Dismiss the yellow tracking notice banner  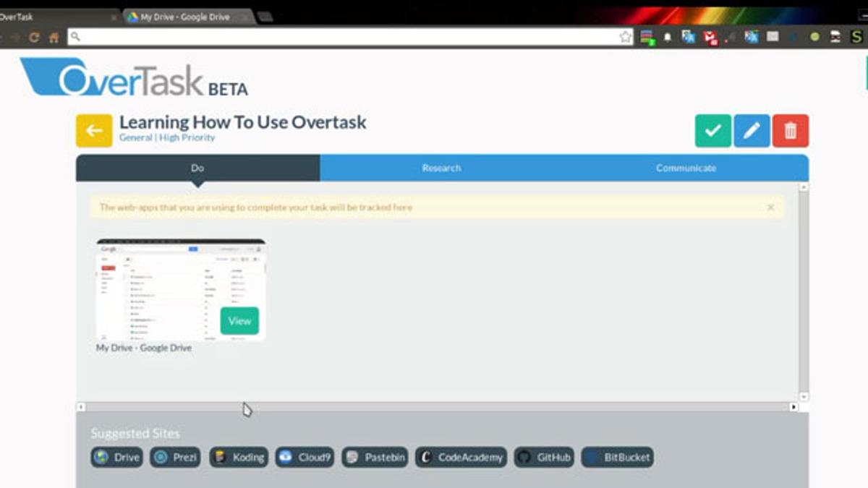coord(770,207)
